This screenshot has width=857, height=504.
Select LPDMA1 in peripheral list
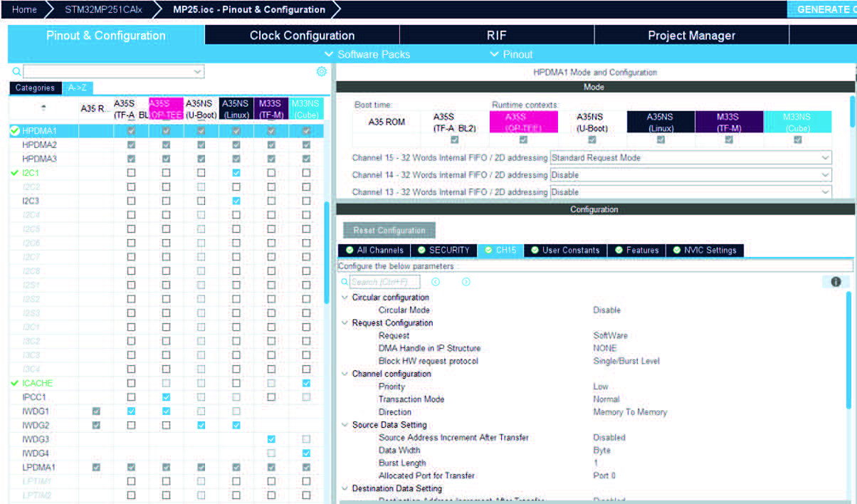(x=39, y=467)
